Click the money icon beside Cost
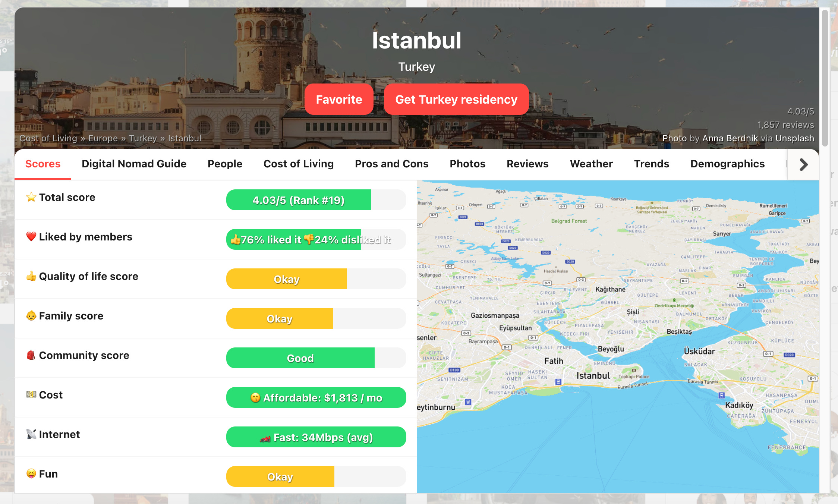 (31, 394)
